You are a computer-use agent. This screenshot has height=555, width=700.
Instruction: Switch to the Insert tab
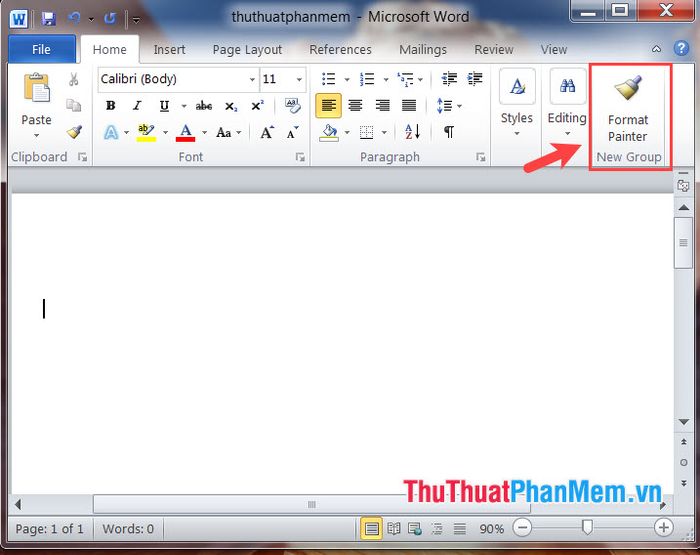tap(169, 50)
